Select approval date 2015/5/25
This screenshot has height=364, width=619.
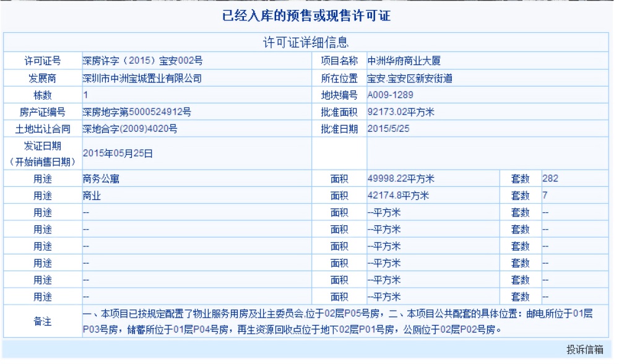[389, 129]
